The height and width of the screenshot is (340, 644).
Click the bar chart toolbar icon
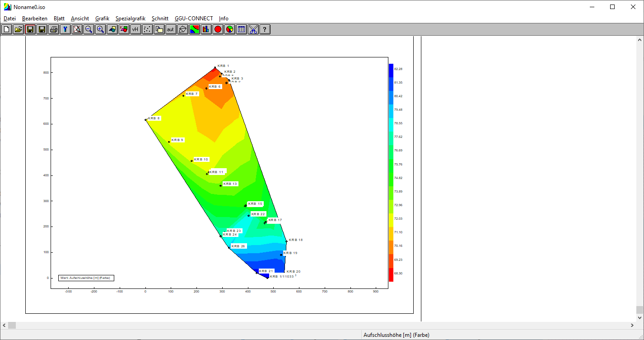(x=206, y=29)
